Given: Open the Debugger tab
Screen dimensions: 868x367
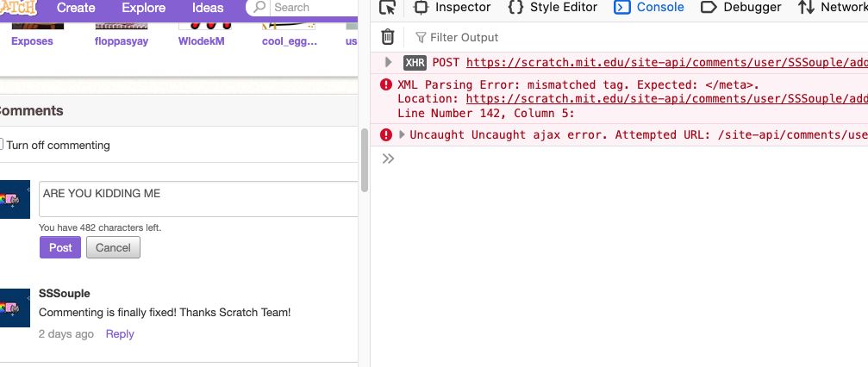Looking at the screenshot, I should click(x=740, y=7).
